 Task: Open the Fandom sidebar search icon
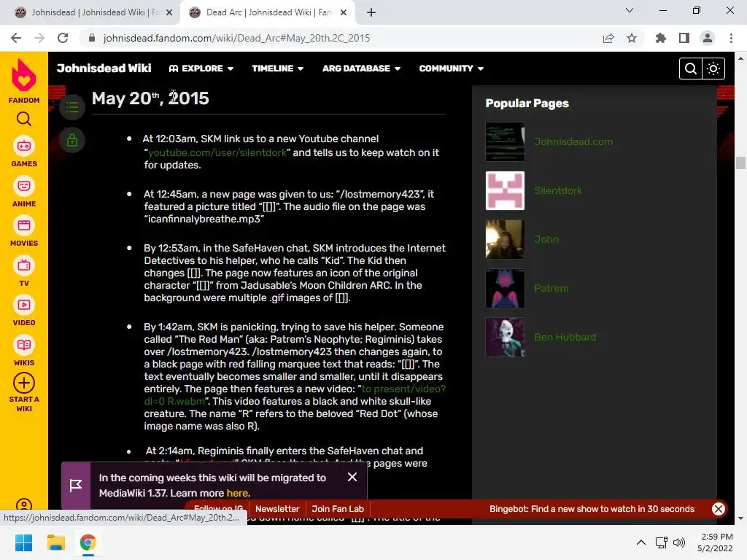24,119
